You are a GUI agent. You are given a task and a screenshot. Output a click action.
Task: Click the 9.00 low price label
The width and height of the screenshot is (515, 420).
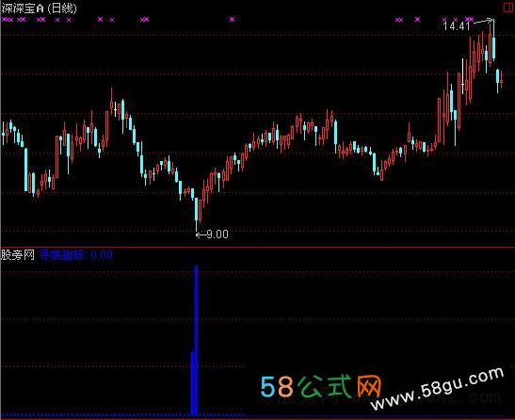pos(217,234)
